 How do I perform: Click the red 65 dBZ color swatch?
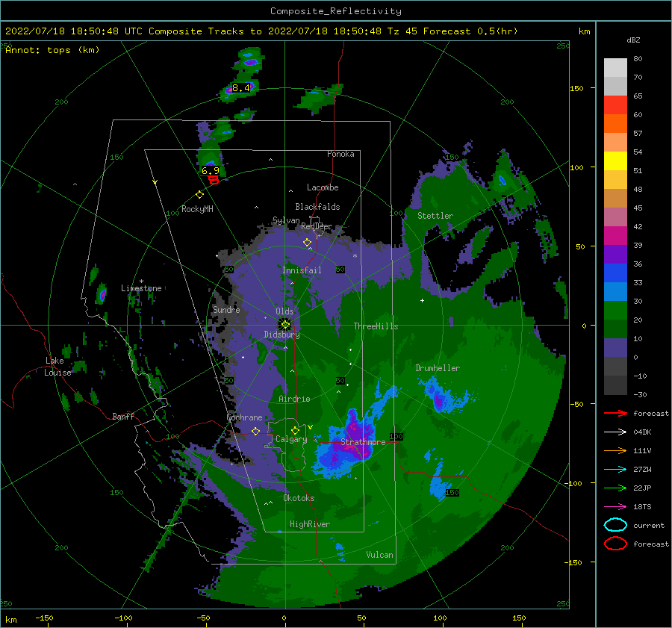(615, 105)
